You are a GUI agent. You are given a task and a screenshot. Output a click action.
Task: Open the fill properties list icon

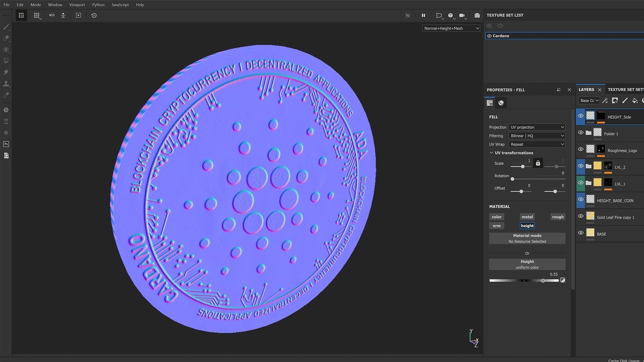click(490, 103)
